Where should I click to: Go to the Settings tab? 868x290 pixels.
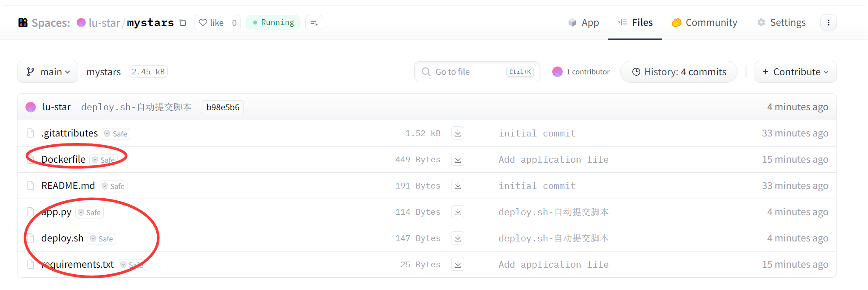[781, 23]
